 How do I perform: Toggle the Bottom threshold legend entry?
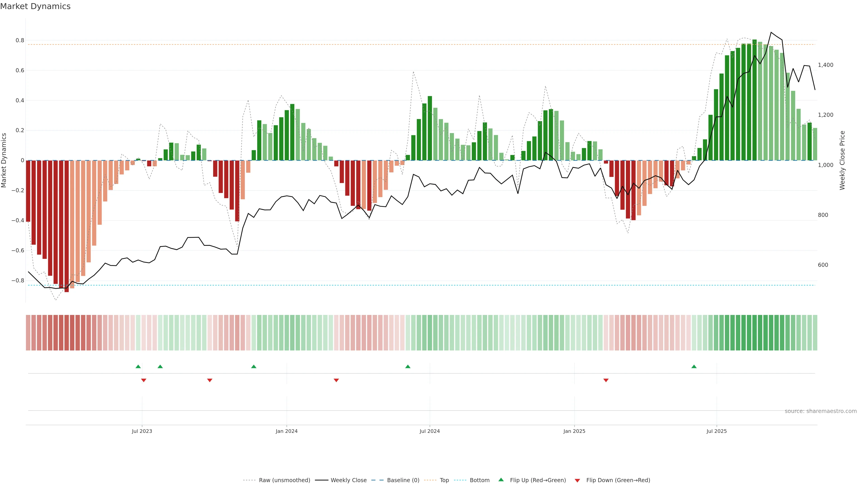479,480
